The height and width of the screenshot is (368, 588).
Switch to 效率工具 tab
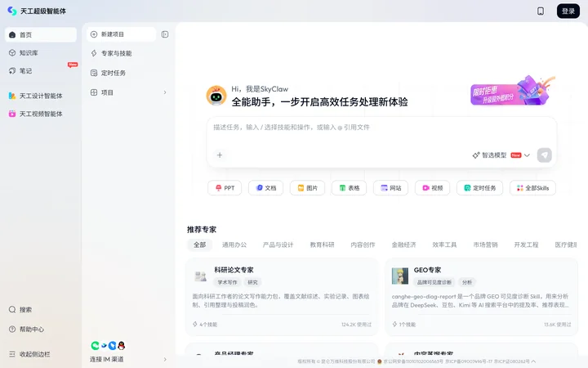click(x=444, y=245)
